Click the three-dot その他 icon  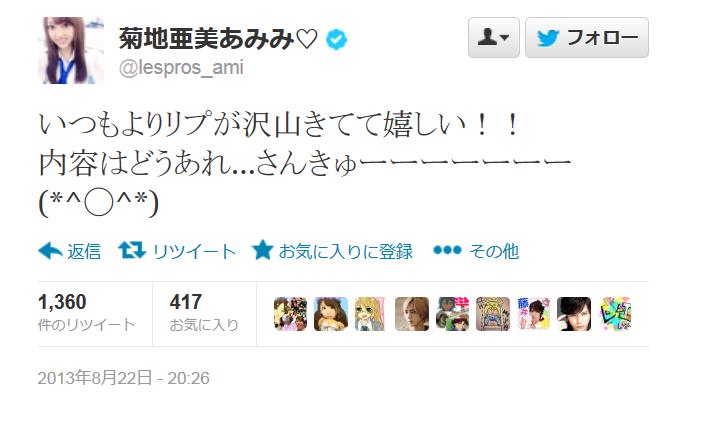coord(447,250)
